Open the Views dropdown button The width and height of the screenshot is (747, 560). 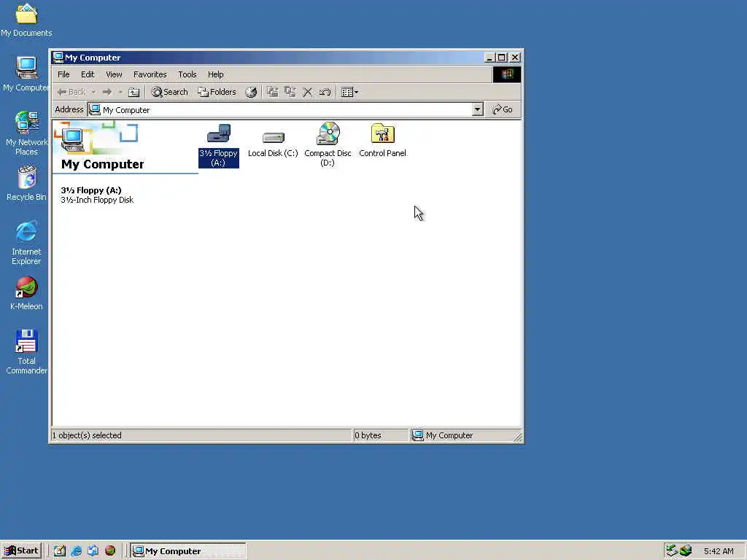[x=350, y=93]
